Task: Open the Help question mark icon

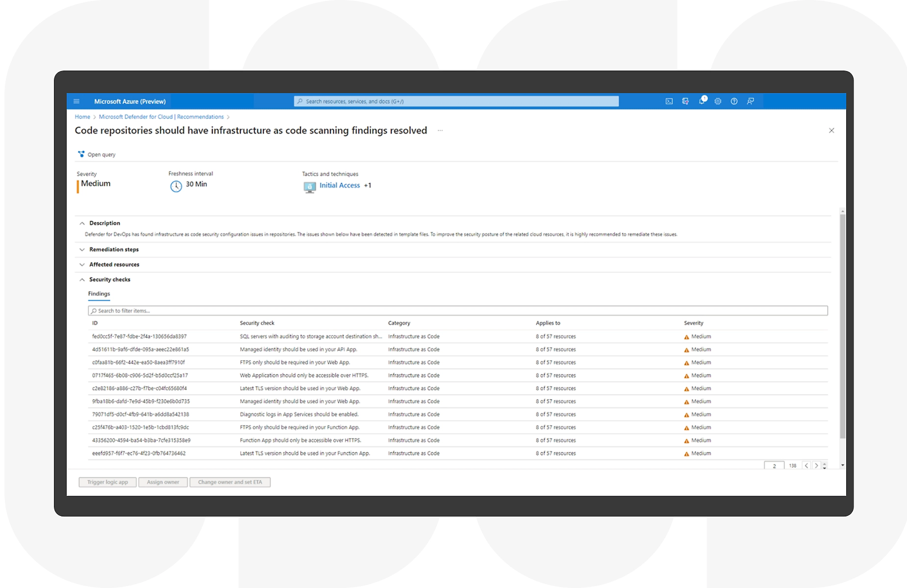Action: [x=734, y=101]
